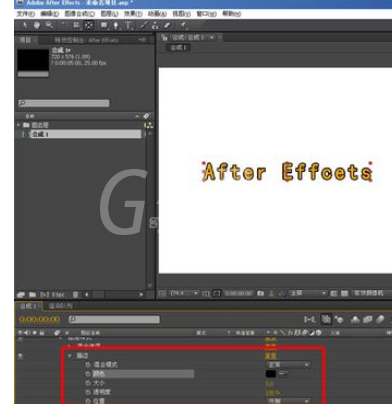The image size is (392, 404).
Task: Toggle the eye icon for the 描边 style
Action: click(x=20, y=356)
